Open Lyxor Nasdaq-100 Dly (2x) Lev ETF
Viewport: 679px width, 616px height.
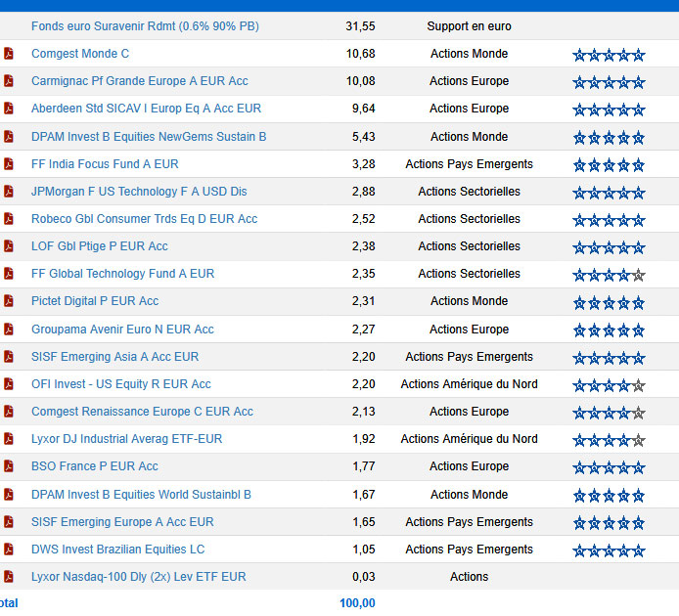pyautogui.click(x=139, y=577)
